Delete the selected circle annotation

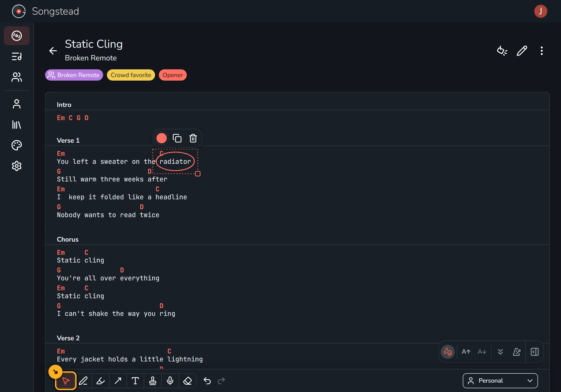pos(193,138)
